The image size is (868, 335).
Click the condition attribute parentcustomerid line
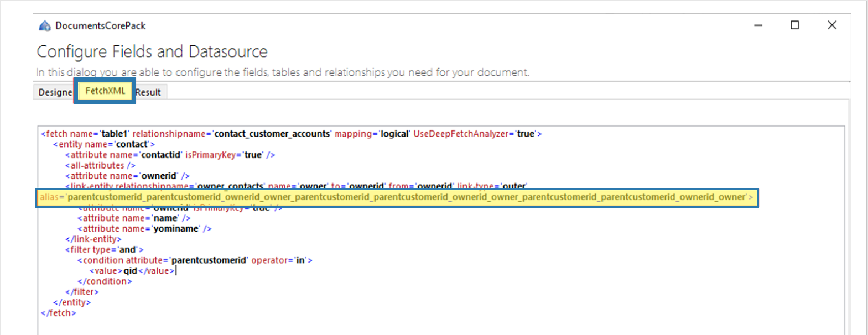(x=195, y=260)
